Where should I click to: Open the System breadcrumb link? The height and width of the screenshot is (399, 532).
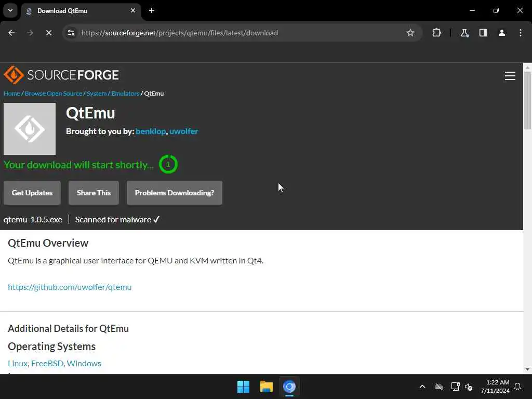(97, 94)
